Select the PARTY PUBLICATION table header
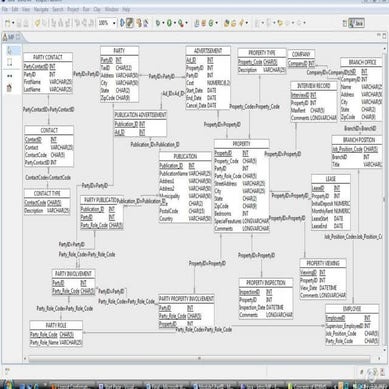 click(x=102, y=200)
